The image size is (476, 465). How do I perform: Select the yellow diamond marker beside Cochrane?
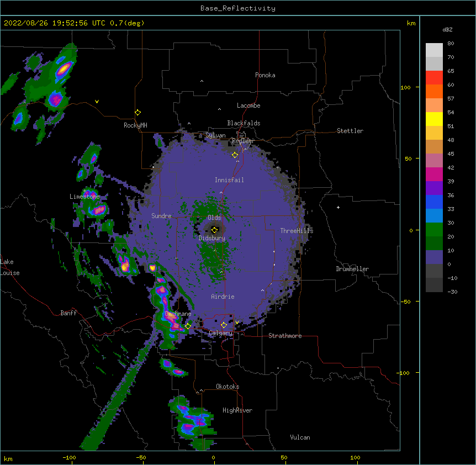coord(188,326)
